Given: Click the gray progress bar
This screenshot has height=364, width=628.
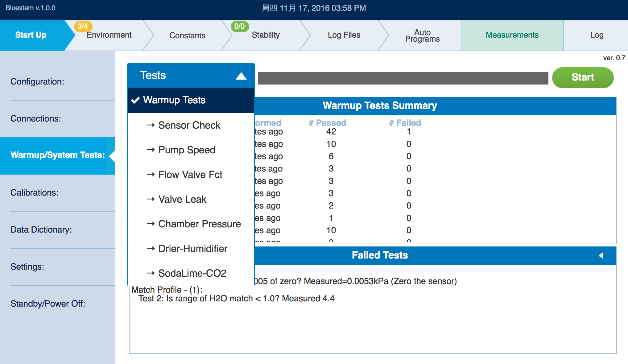Looking at the screenshot, I should 403,78.
